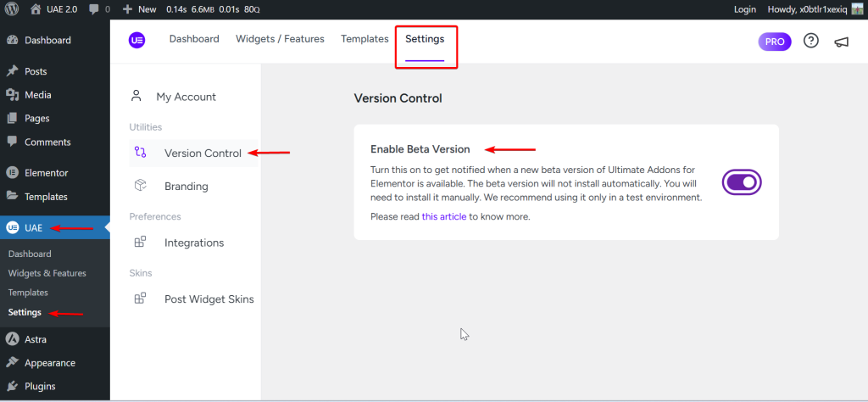Open 'this article' link
This screenshot has width=868, height=402.
tap(444, 217)
